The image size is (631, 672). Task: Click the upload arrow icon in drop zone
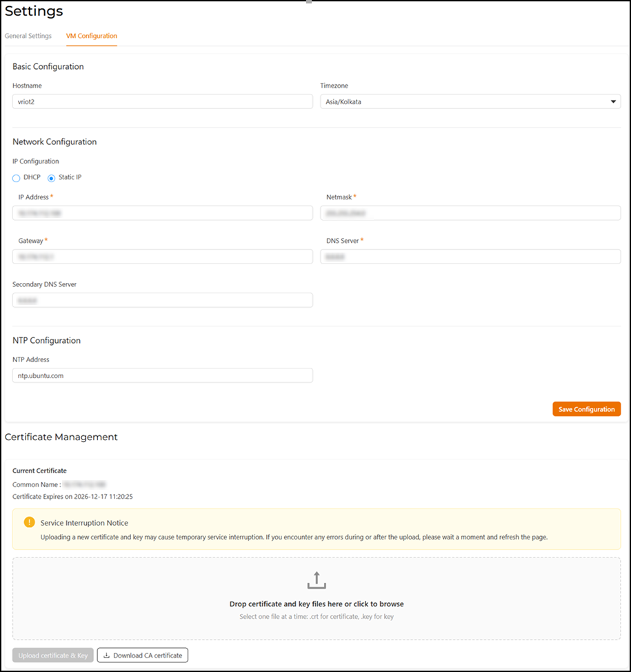click(x=317, y=580)
